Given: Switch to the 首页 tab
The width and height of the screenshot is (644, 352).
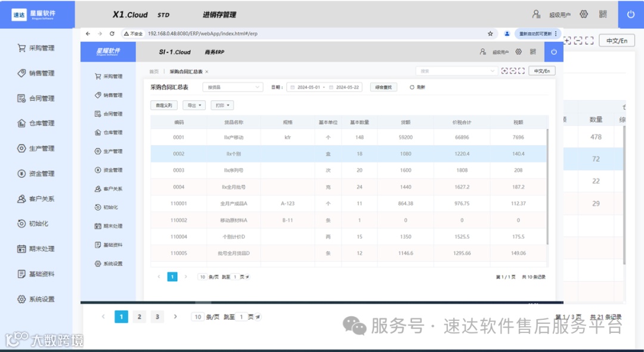Looking at the screenshot, I should (154, 72).
